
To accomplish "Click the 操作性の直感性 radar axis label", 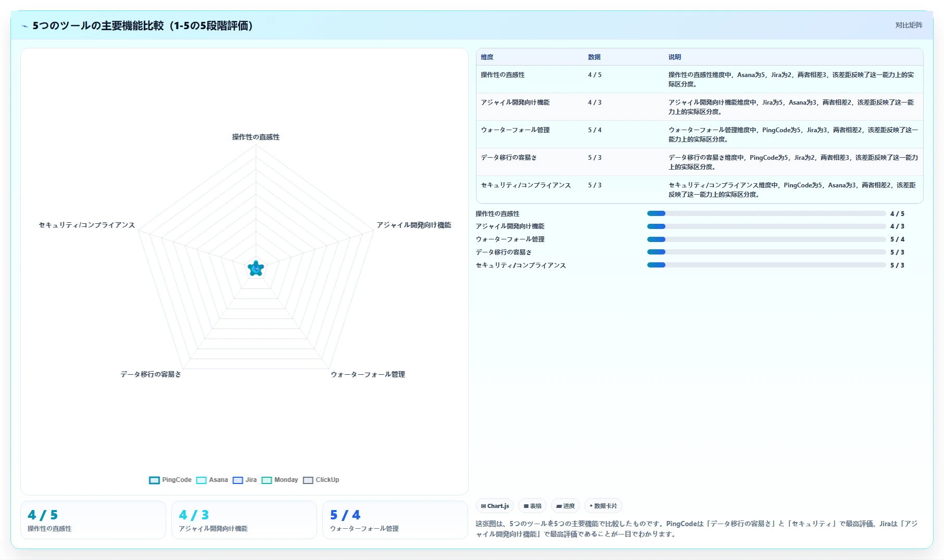I will 256,137.
